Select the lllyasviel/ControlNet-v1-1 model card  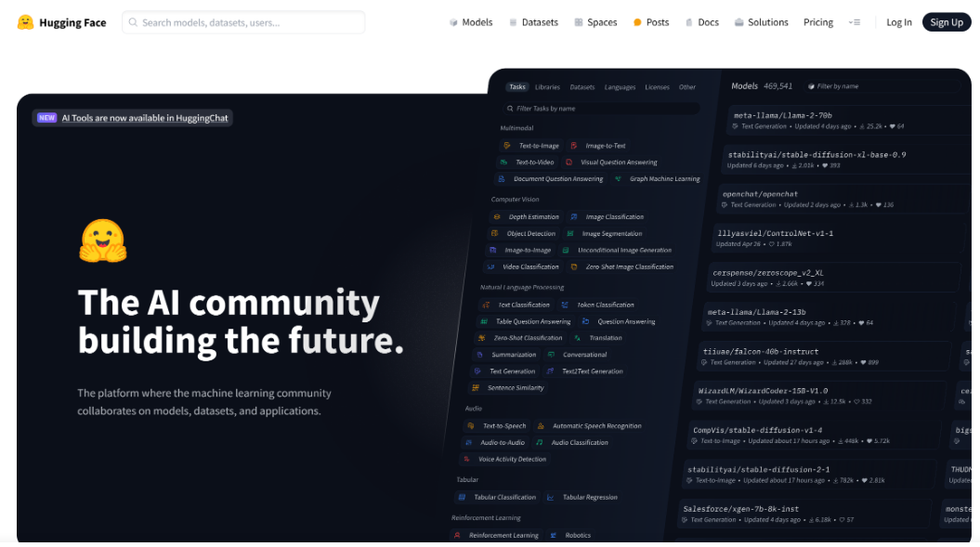pyautogui.click(x=838, y=238)
